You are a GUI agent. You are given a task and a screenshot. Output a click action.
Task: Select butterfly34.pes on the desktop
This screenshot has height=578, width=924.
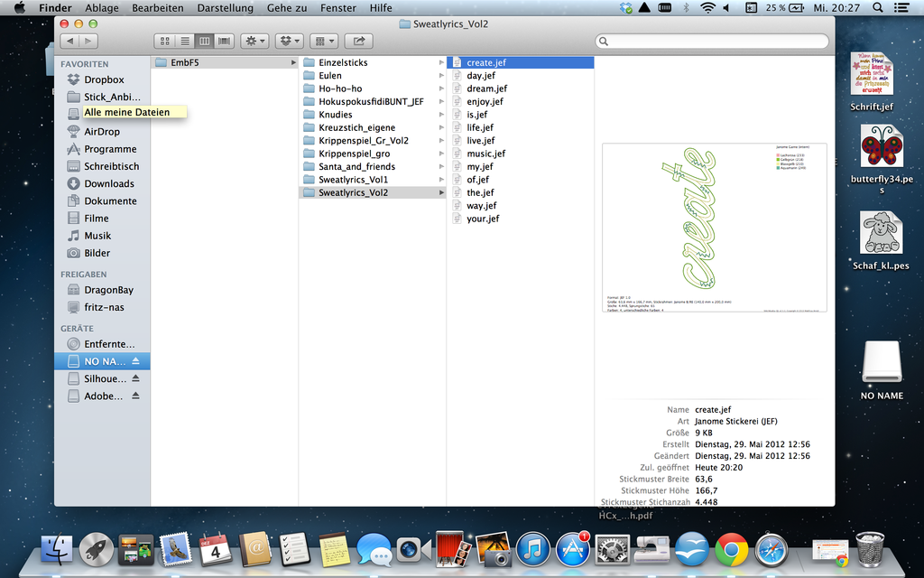pyautogui.click(x=882, y=158)
